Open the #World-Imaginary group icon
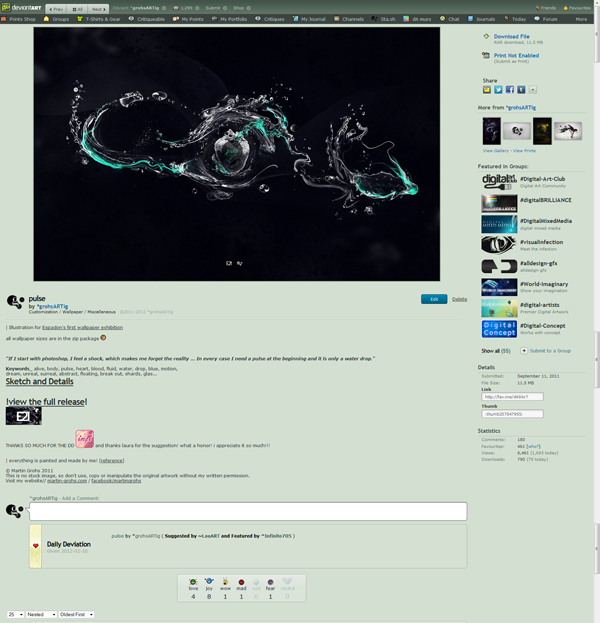The image size is (600, 623). point(499,287)
